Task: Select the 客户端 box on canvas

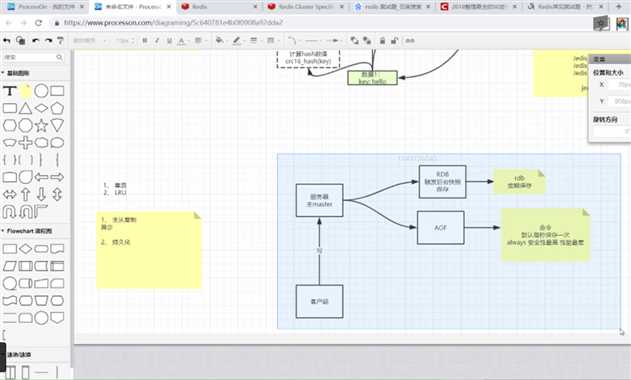Action: coord(320,302)
